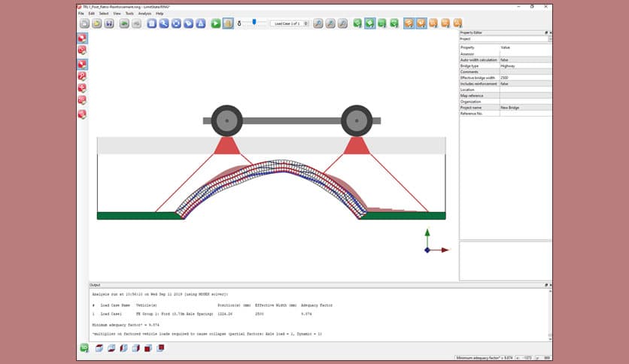Click the blue lifebuoy icon in toolbar
Screen dimensions: 629x364
click(x=176, y=23)
